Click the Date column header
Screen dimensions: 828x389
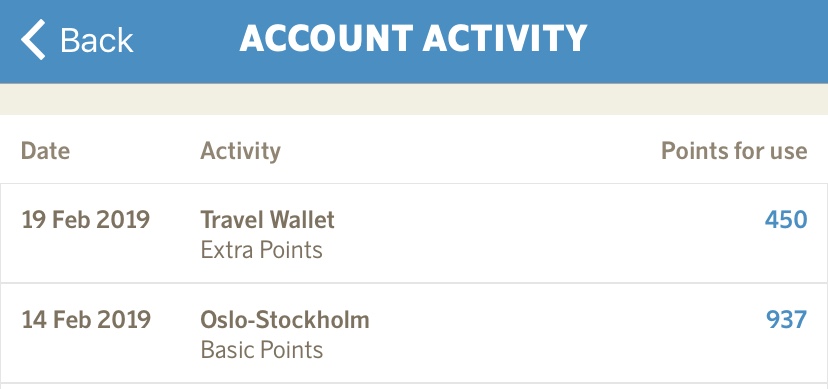tap(45, 151)
